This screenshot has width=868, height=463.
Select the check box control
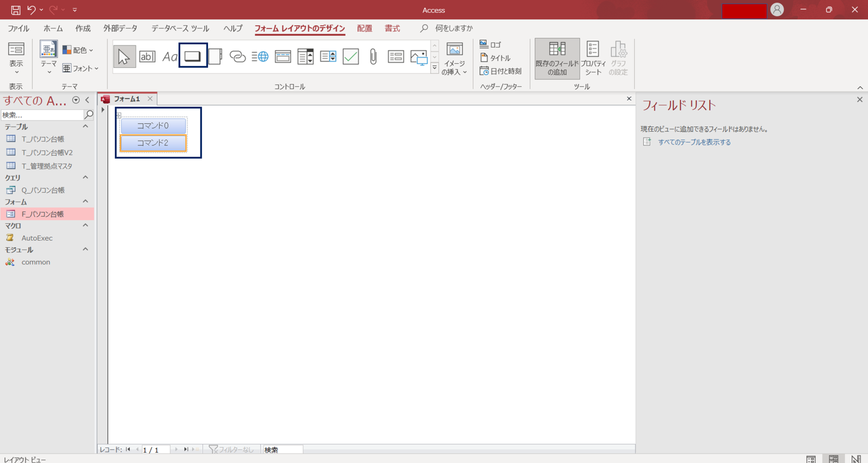click(x=351, y=56)
